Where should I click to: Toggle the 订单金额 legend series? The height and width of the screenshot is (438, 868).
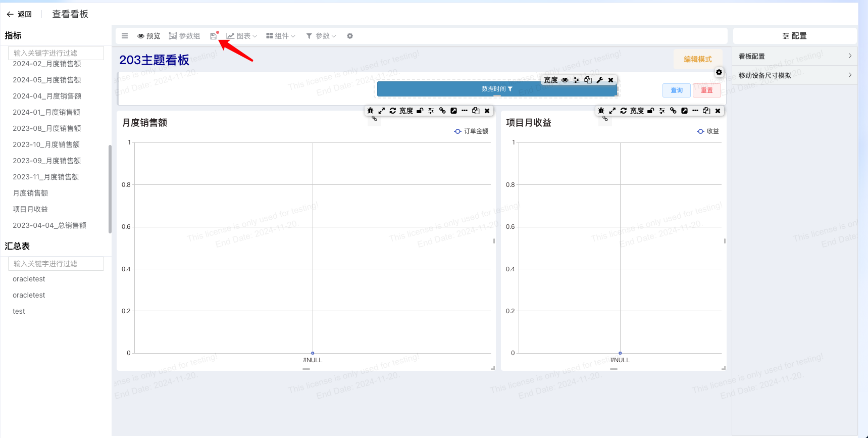471,131
